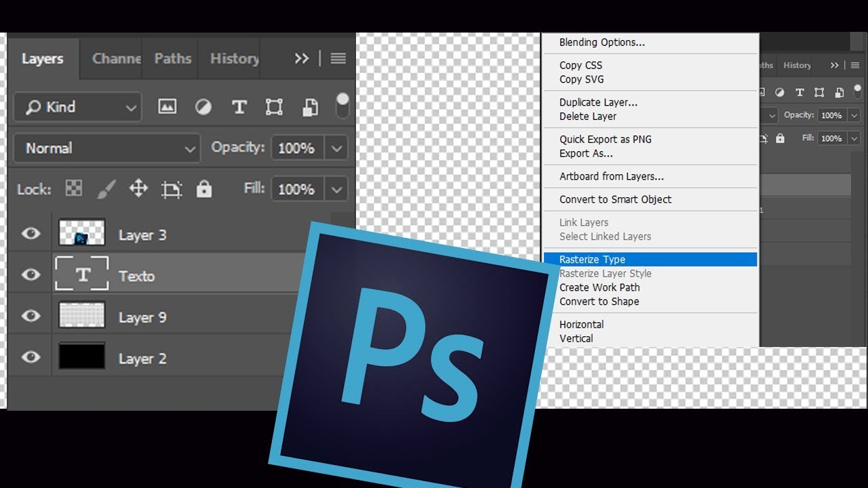Expand hidden tabs with >> in small right panel
This screenshot has width=868, height=488.
point(834,65)
